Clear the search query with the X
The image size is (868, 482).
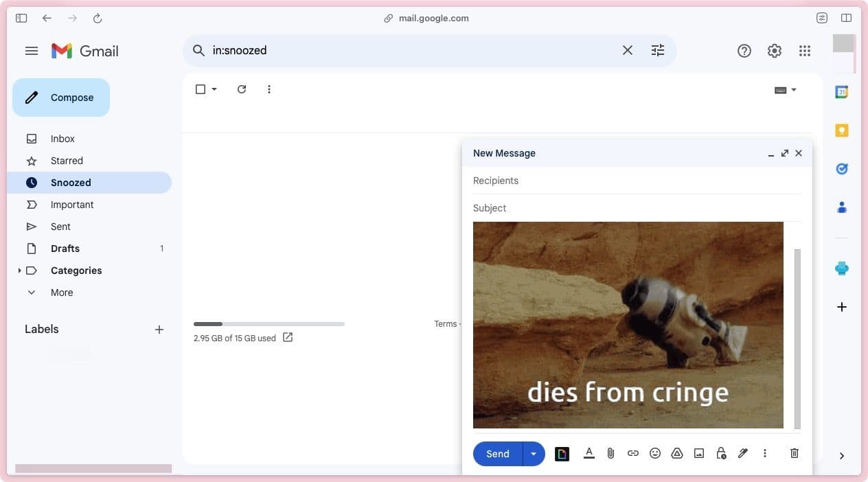[627, 49]
